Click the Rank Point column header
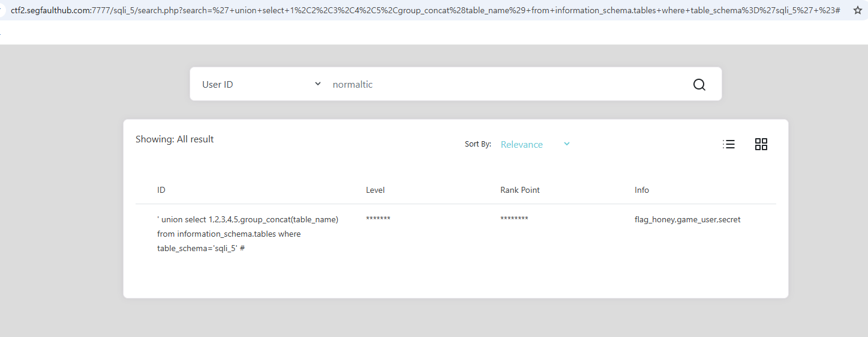Screen dimensions: 868x337 520,190
